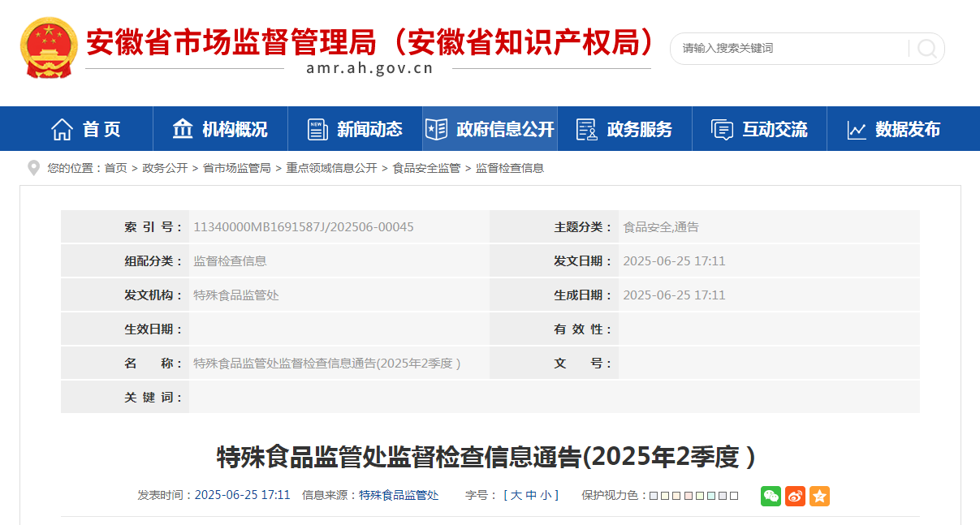Screen dimensions: 980x525
Task: Click the 发文机构 value 特殊食品监管处
Action: click(236, 295)
